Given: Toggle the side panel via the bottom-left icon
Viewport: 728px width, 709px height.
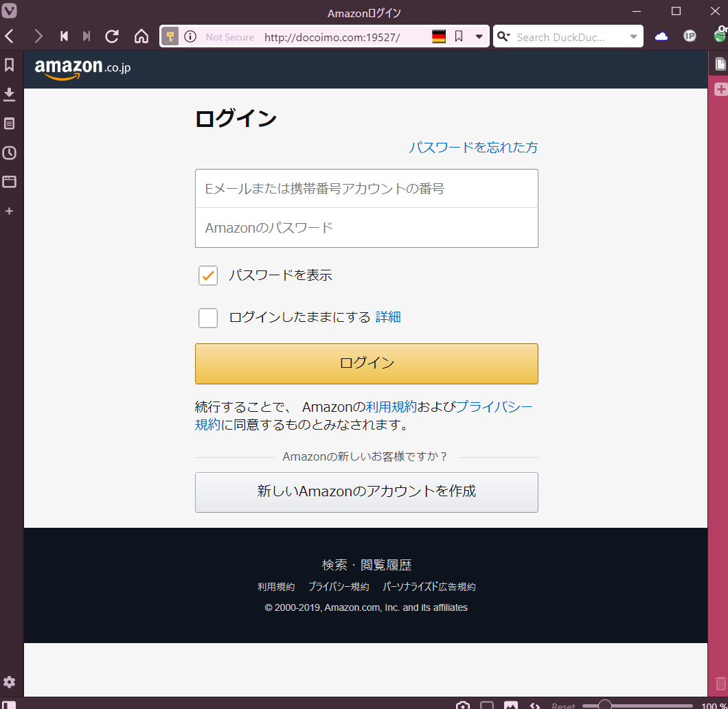Looking at the screenshot, I should click(8, 706).
